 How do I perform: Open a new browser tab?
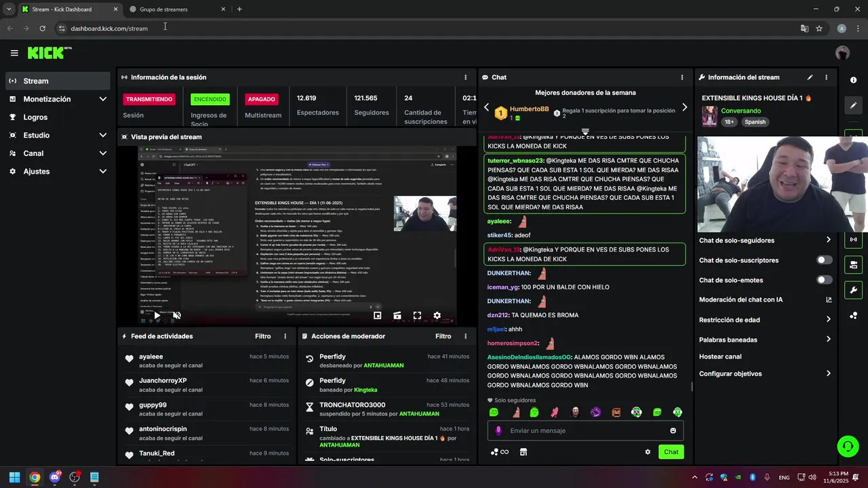click(239, 9)
